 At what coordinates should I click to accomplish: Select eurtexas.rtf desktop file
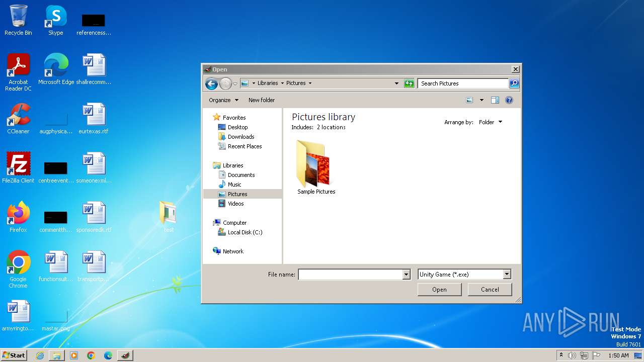click(94, 119)
